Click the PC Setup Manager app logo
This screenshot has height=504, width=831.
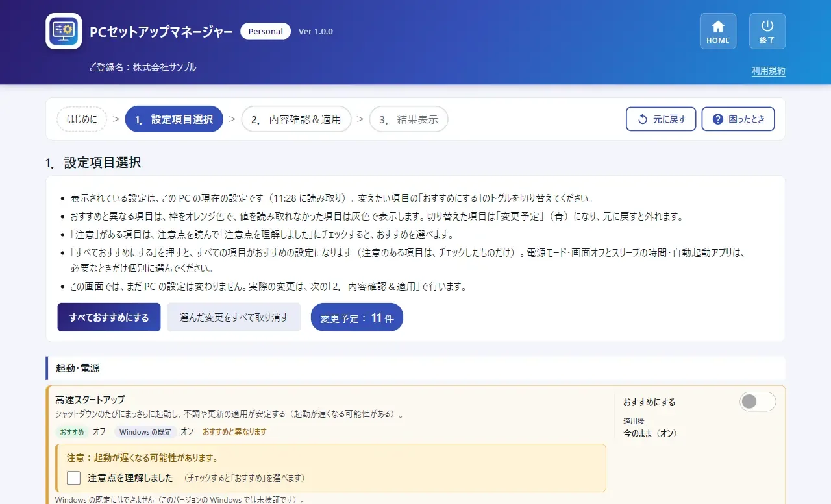[64, 31]
